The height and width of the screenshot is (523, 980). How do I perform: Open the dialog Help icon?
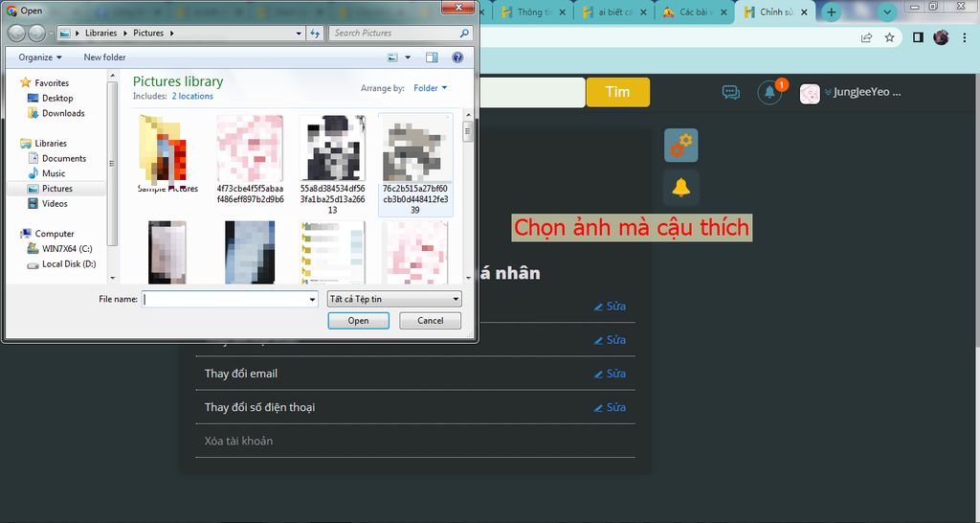coord(457,57)
